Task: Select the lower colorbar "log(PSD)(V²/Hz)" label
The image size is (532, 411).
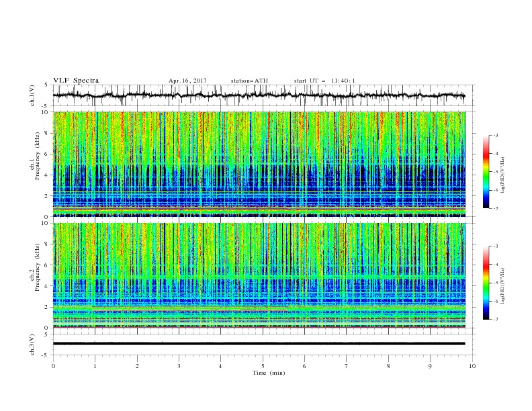Action: click(503, 285)
